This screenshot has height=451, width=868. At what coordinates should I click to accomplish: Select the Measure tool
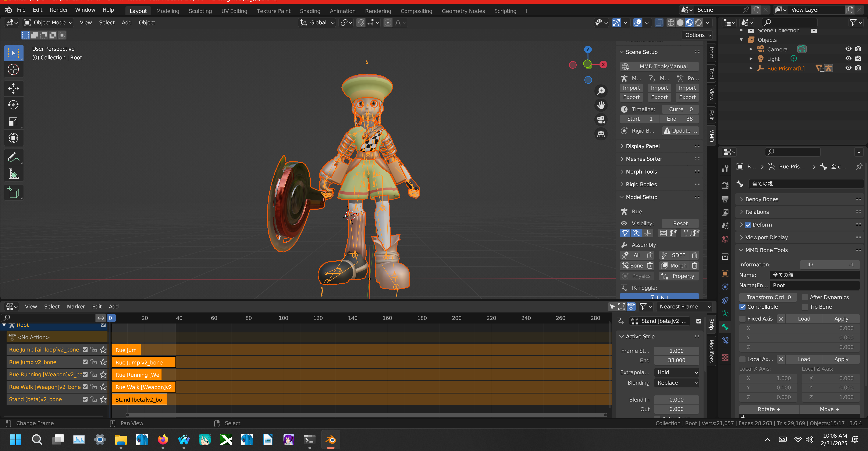(x=14, y=174)
